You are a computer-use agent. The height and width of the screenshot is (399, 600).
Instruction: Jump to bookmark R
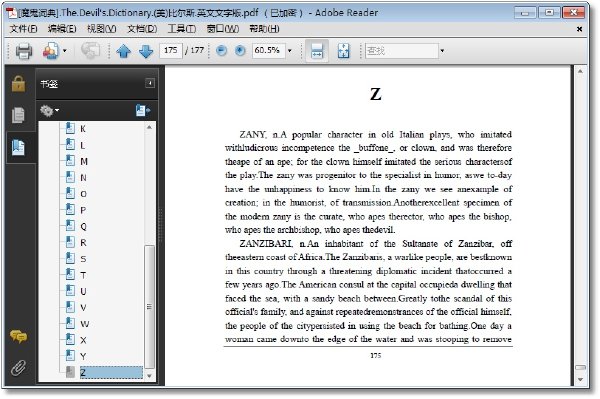click(83, 243)
